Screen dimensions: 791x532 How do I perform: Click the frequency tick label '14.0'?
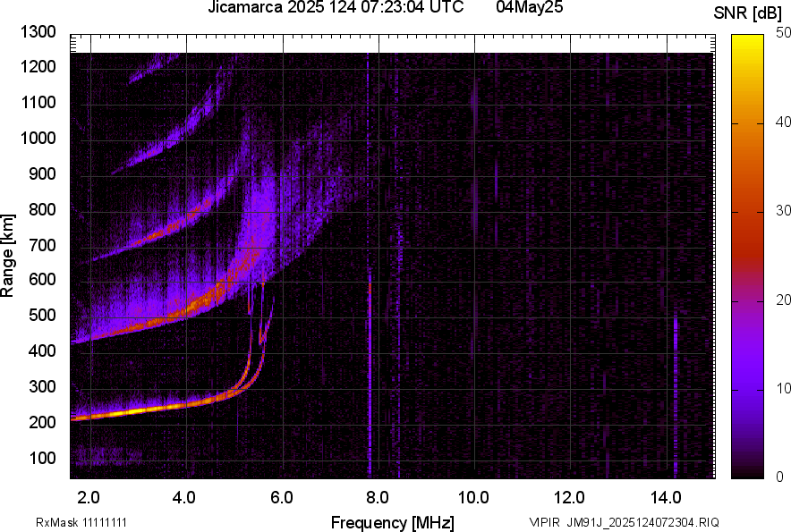(666, 498)
